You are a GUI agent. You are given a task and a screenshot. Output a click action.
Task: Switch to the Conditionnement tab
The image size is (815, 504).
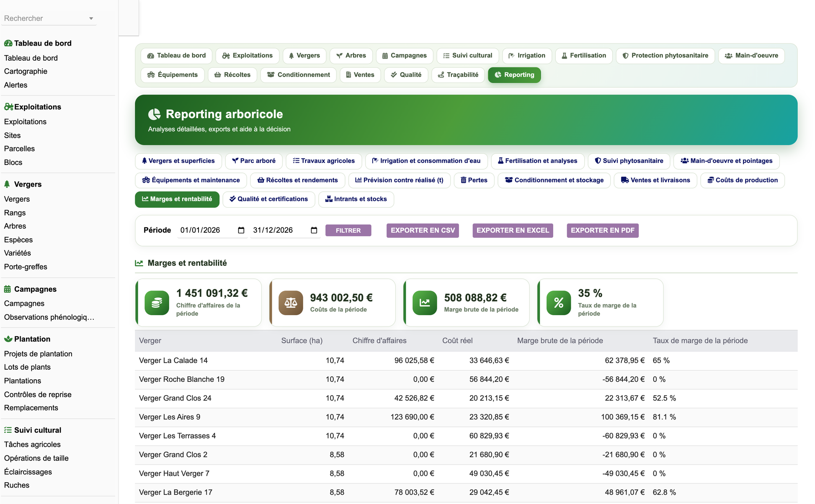(x=299, y=75)
